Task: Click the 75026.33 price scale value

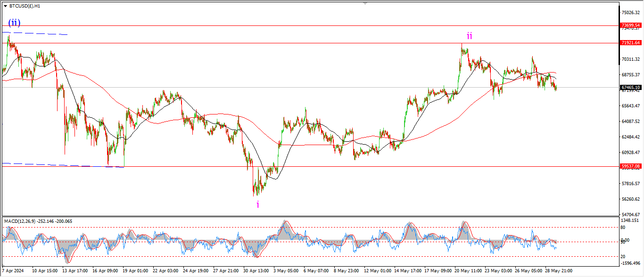Action: (x=630, y=13)
